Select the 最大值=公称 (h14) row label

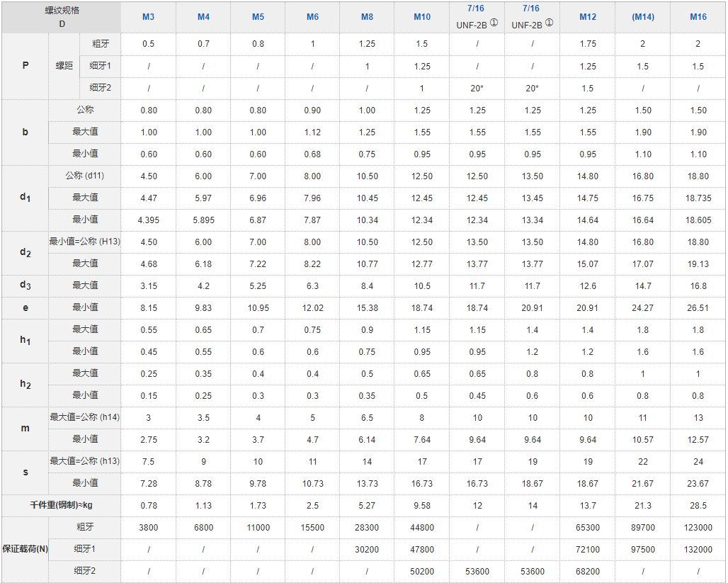click(x=84, y=417)
